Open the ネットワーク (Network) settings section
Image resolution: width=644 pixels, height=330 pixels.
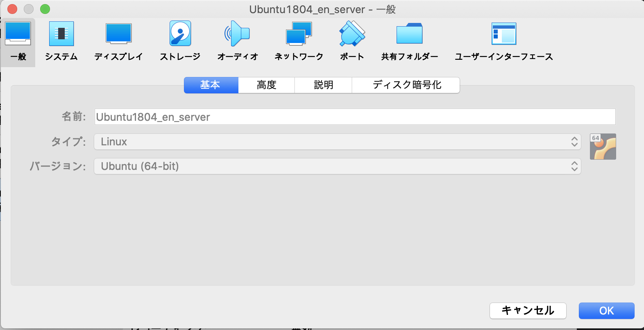pyautogui.click(x=299, y=42)
